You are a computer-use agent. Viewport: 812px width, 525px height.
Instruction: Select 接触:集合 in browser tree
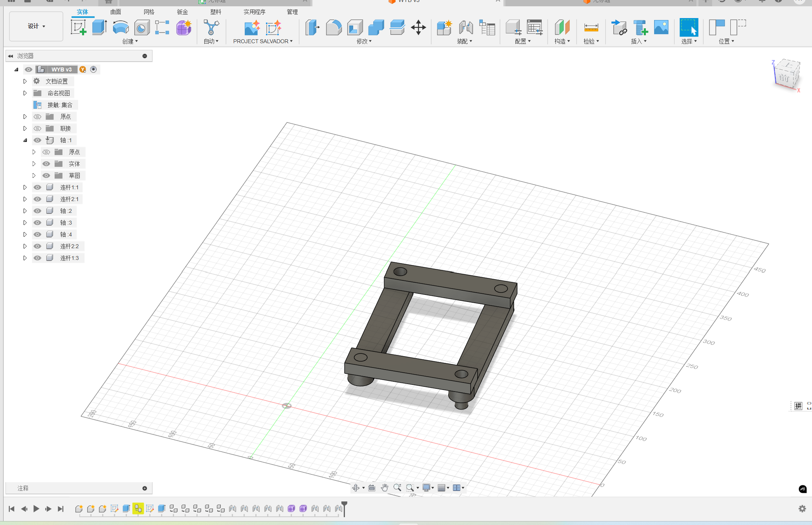pos(60,105)
